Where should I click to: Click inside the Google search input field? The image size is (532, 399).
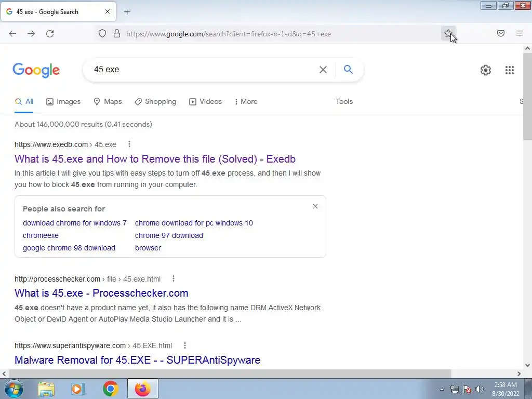[204, 70]
